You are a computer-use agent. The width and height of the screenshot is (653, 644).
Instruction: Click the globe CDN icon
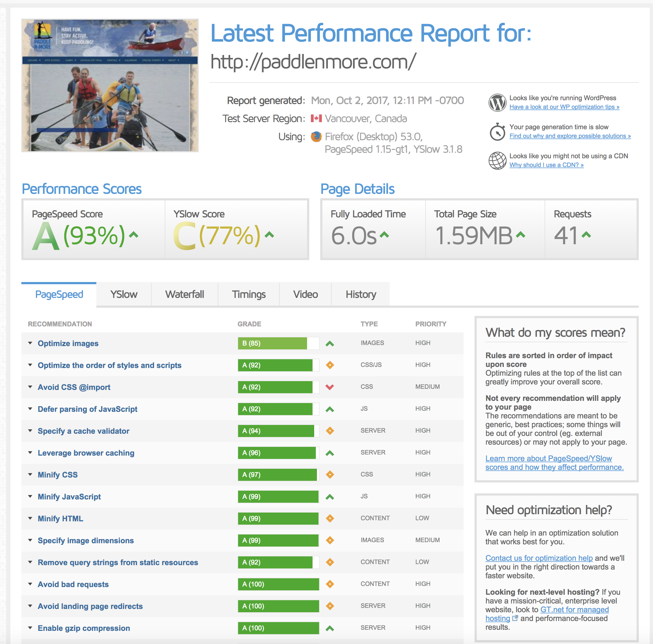coord(497,161)
